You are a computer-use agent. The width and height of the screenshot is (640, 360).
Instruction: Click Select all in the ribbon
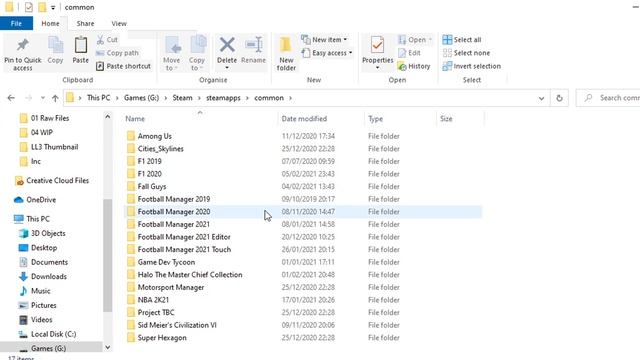[462, 40]
